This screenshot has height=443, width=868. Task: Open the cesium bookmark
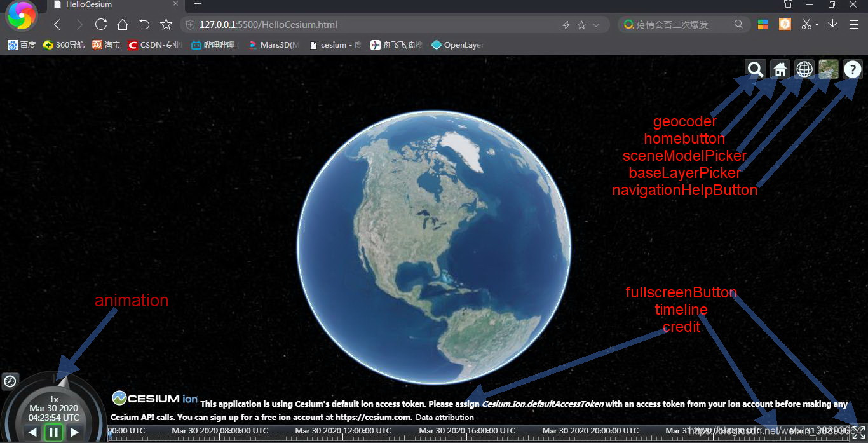[334, 45]
